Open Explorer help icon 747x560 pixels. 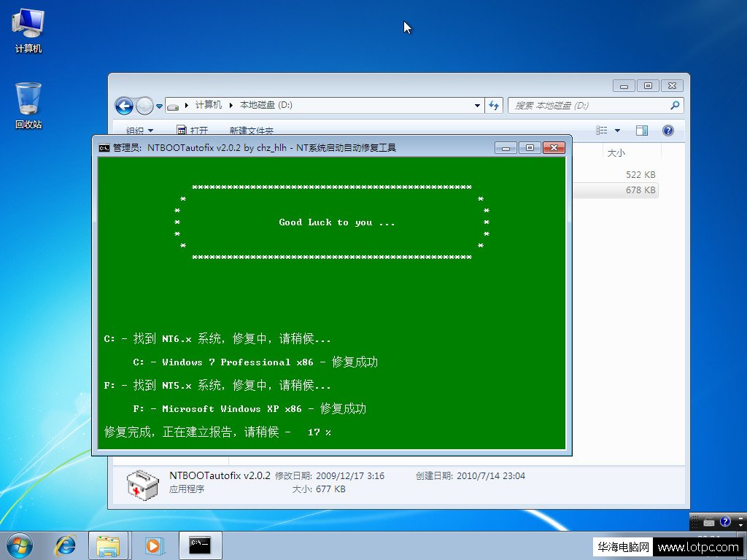coord(668,130)
